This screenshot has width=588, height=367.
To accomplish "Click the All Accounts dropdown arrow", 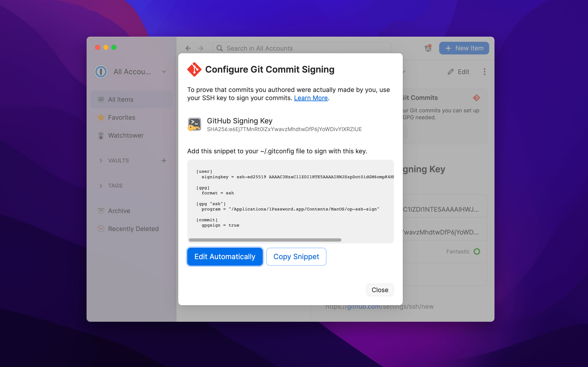I will pyautogui.click(x=167, y=71).
